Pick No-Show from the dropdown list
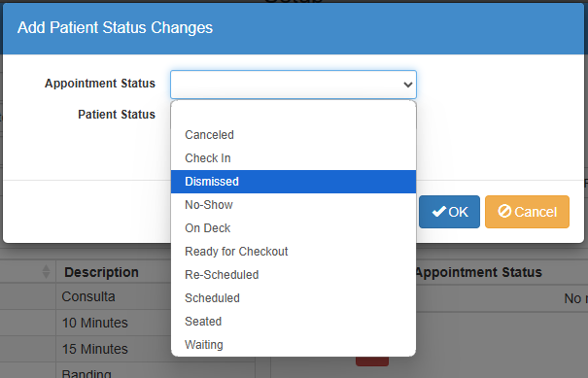Viewport: 588px width, 378px height. [294, 205]
